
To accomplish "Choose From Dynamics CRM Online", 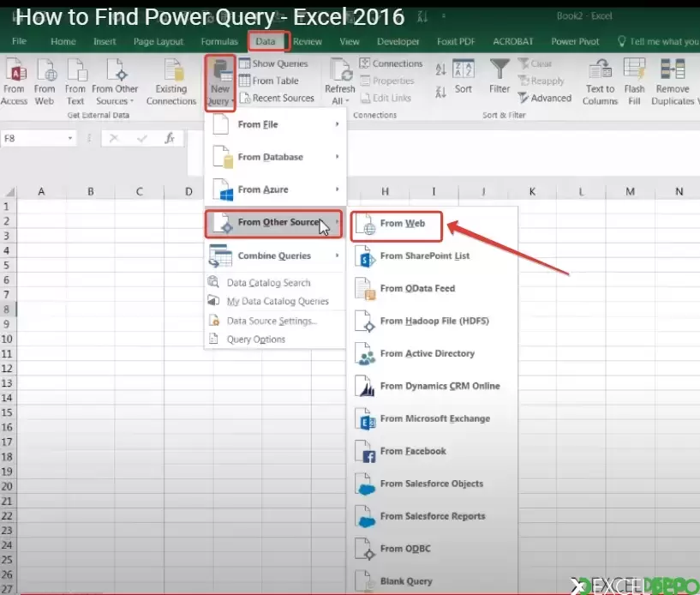I will pyautogui.click(x=432, y=387).
